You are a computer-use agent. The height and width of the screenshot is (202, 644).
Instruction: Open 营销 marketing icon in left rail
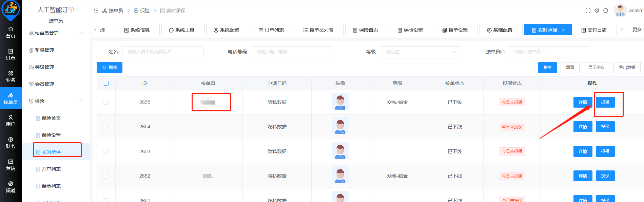11,165
